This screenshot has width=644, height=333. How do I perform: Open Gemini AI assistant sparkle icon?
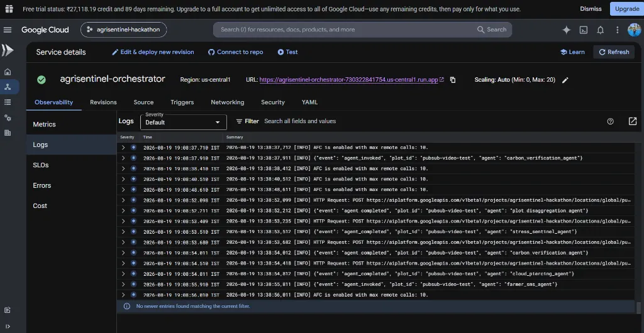567,30
